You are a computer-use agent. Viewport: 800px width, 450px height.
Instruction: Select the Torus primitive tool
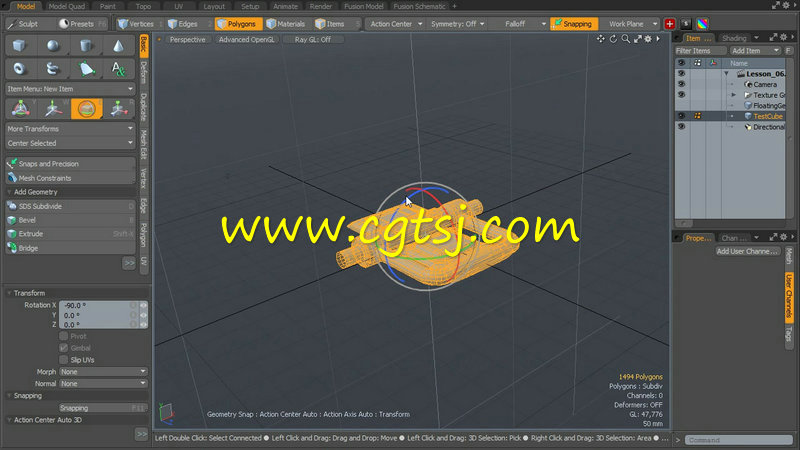19,68
